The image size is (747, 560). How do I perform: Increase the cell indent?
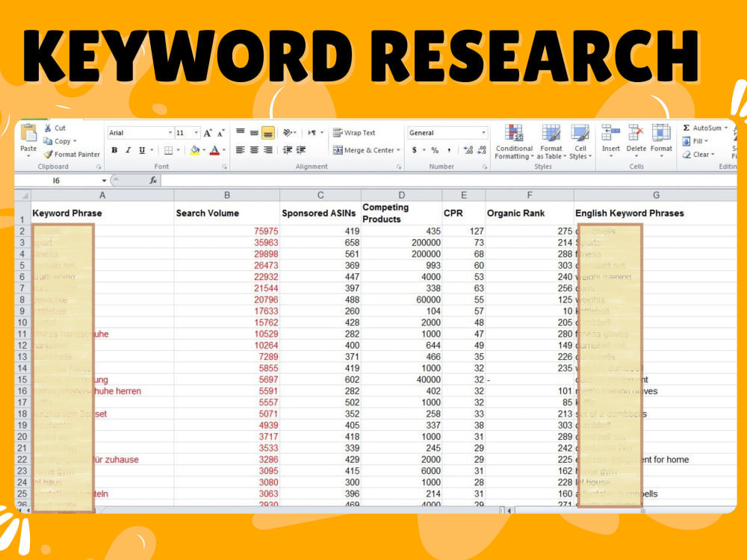(x=301, y=150)
